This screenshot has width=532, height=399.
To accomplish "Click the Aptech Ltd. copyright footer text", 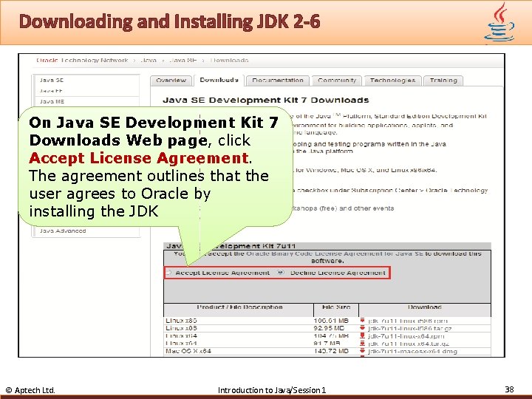I will (30, 390).
